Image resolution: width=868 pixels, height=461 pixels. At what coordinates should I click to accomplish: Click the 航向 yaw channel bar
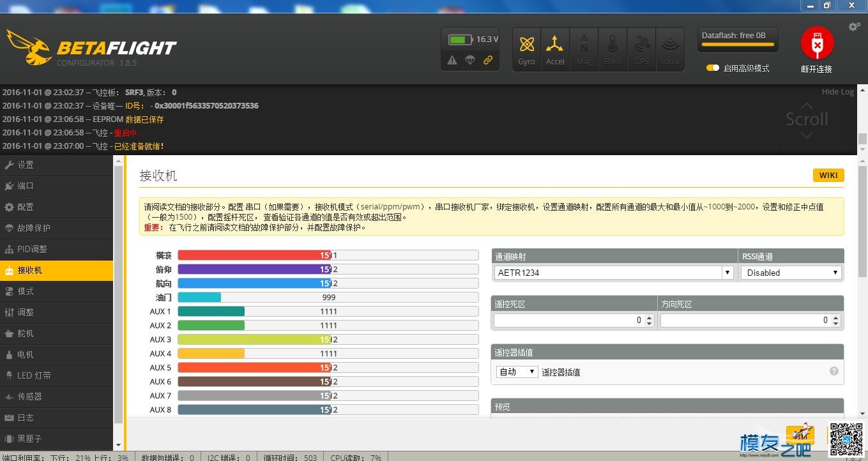328,283
